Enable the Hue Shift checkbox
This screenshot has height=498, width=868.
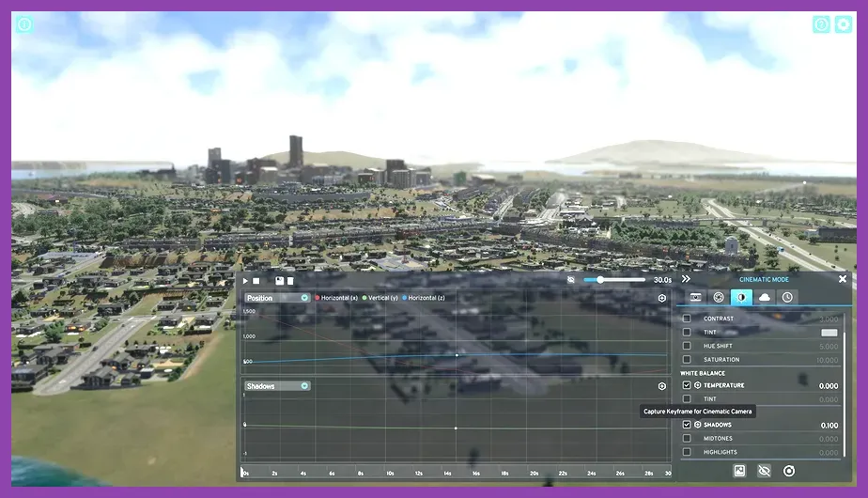click(x=687, y=346)
